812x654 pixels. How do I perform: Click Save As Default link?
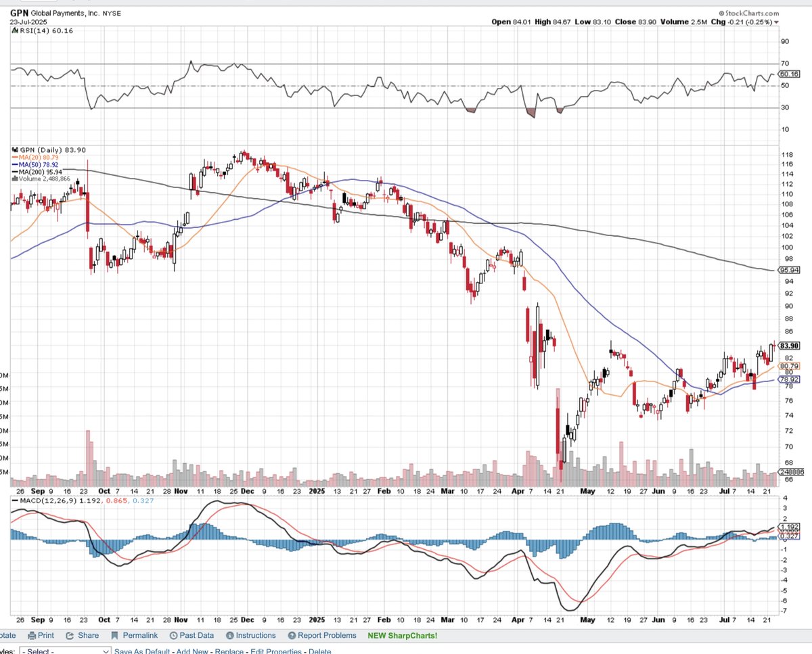pos(142,651)
